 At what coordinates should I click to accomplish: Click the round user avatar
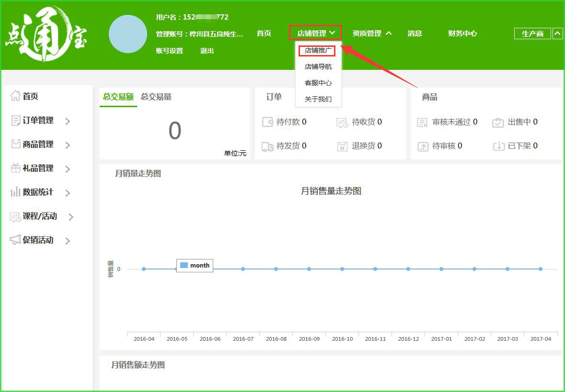pyautogui.click(x=128, y=34)
